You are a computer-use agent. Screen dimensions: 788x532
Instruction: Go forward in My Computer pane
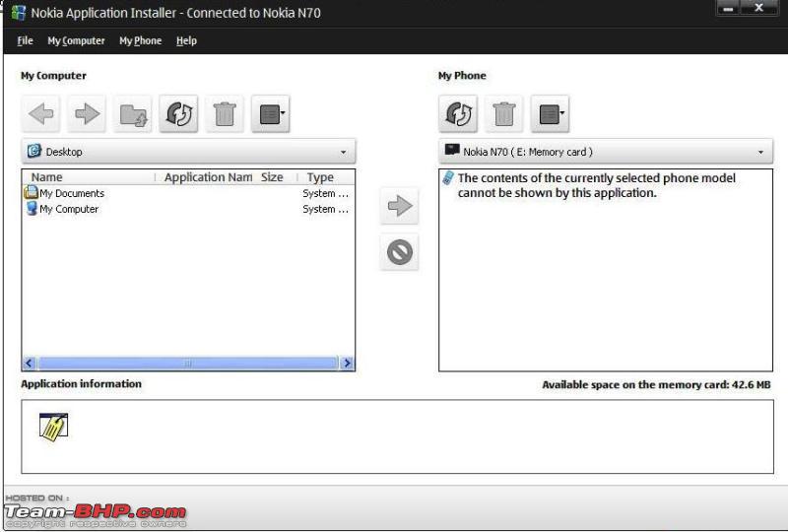(87, 113)
